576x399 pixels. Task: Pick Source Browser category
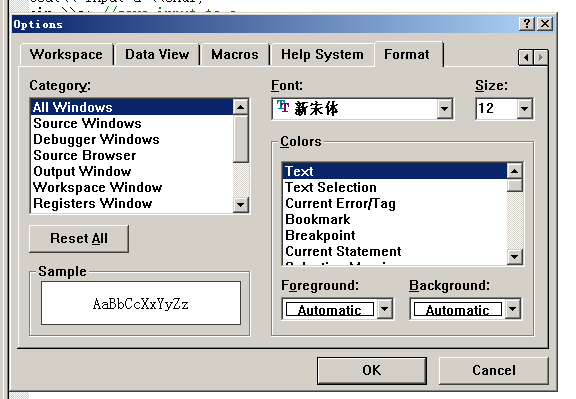[132, 155]
